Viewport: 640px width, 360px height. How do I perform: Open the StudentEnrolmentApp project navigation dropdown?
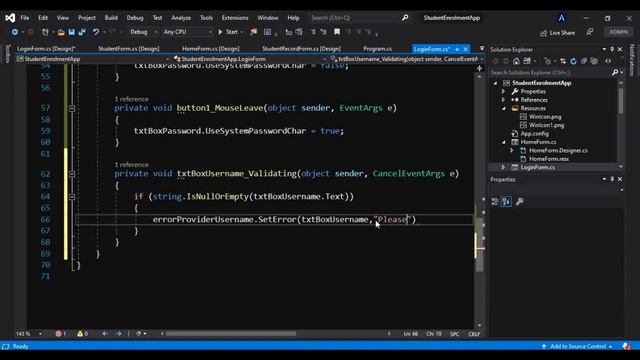click(x=93, y=59)
